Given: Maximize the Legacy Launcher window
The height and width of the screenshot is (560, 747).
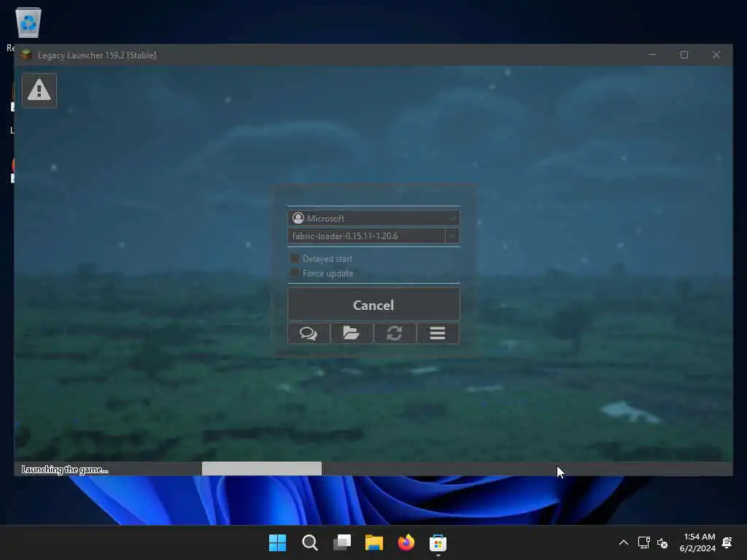Looking at the screenshot, I should (x=684, y=55).
